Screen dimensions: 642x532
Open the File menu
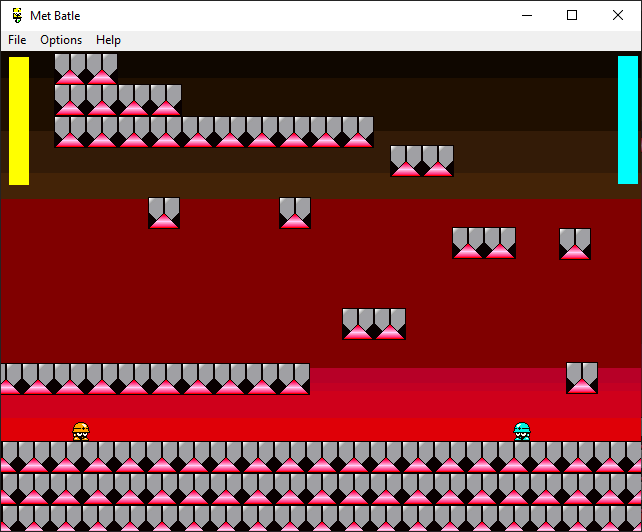tap(17, 40)
